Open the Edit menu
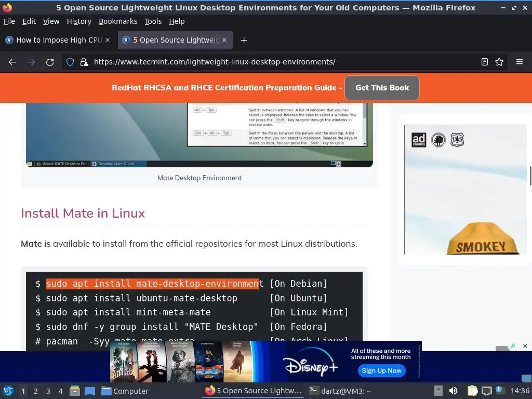Viewport: 532px width, 399px height. (x=29, y=21)
